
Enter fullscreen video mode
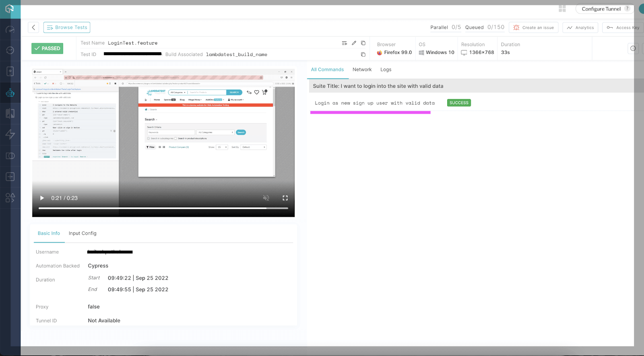click(285, 198)
